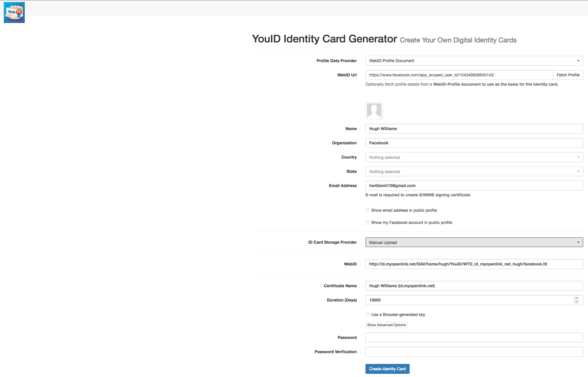Open the ID Card Storage Provider dropdown
Image resolution: width=588 pixels, height=377 pixels.
pos(474,243)
